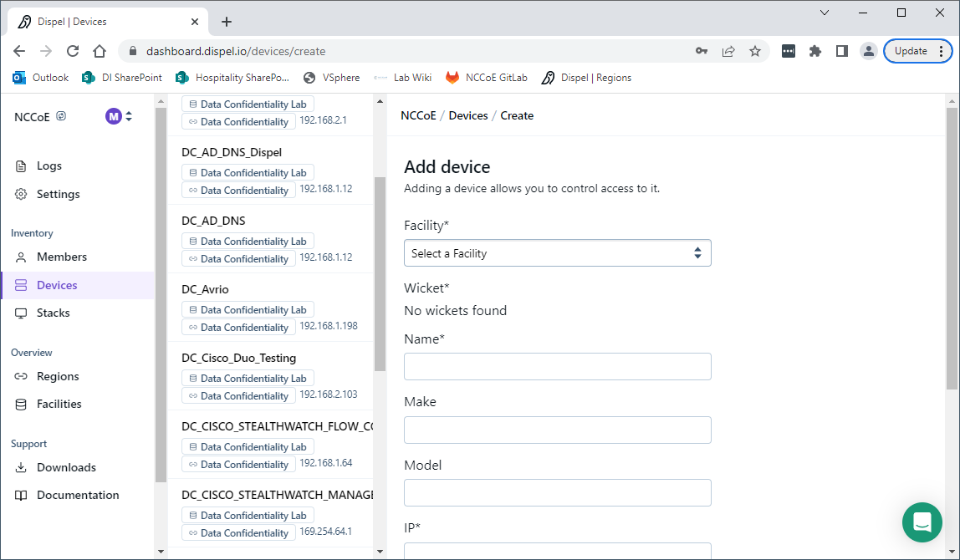Go to Regions in the sidebar
960x560 pixels.
58,376
